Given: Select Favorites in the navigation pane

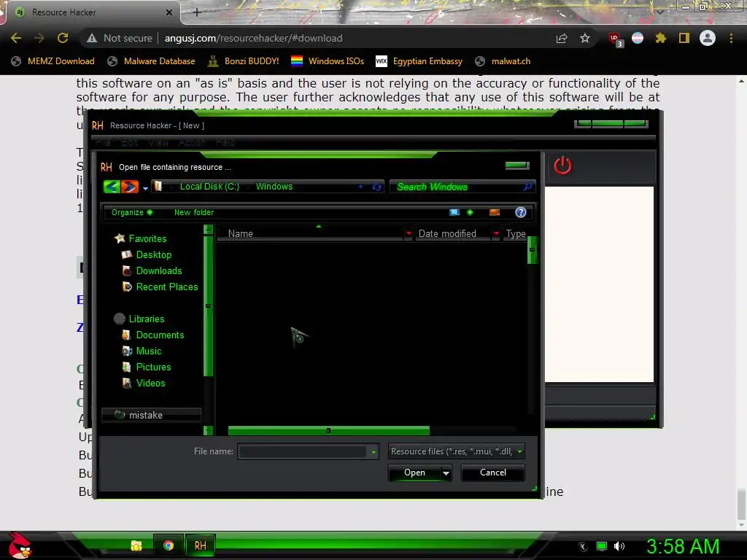Looking at the screenshot, I should click(x=147, y=238).
